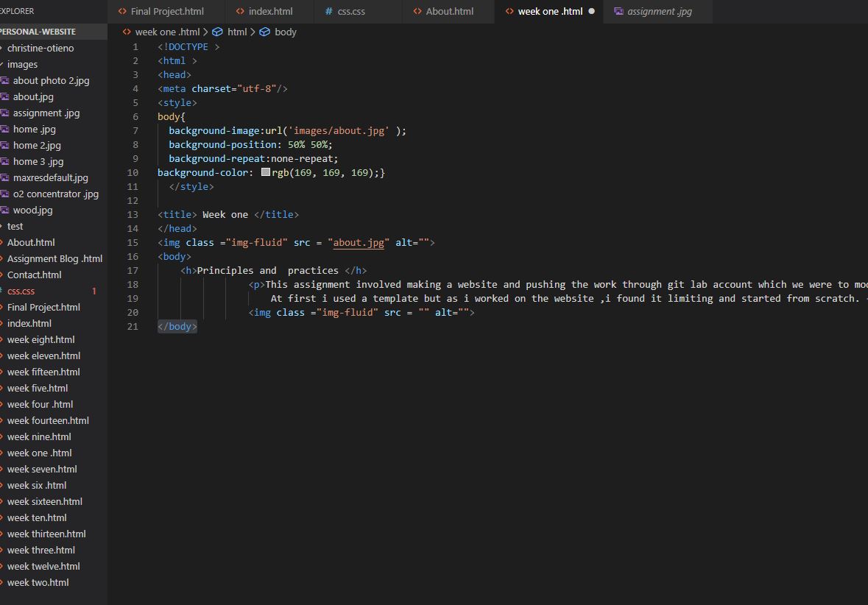Click the error badge on css.css in Explorer
This screenshot has height=605, width=868.
(x=94, y=291)
